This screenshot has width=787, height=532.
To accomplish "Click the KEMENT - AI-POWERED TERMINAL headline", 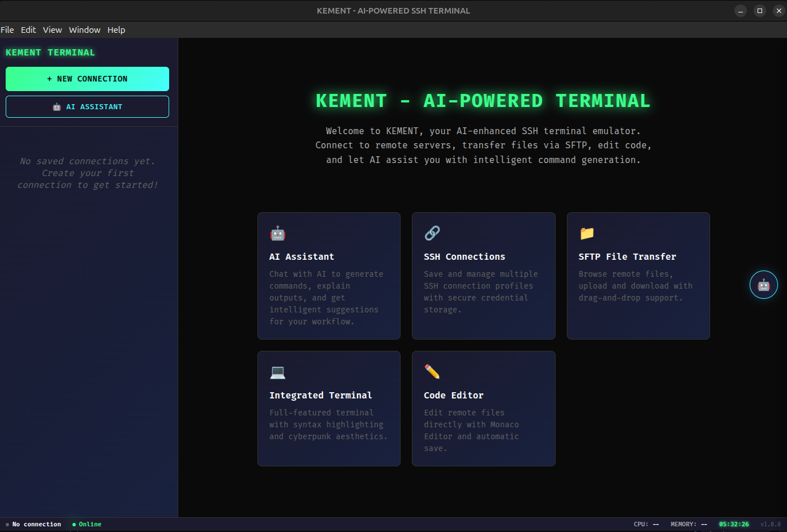I will click(483, 101).
